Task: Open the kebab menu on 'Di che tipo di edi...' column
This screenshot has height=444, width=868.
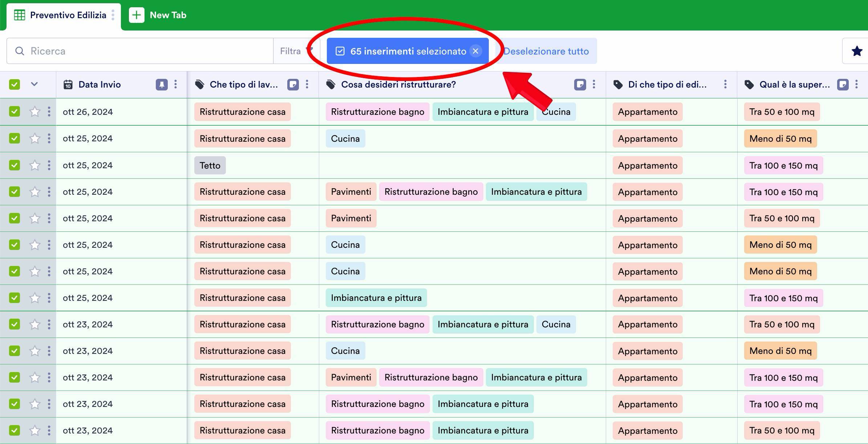Action: coord(725,84)
